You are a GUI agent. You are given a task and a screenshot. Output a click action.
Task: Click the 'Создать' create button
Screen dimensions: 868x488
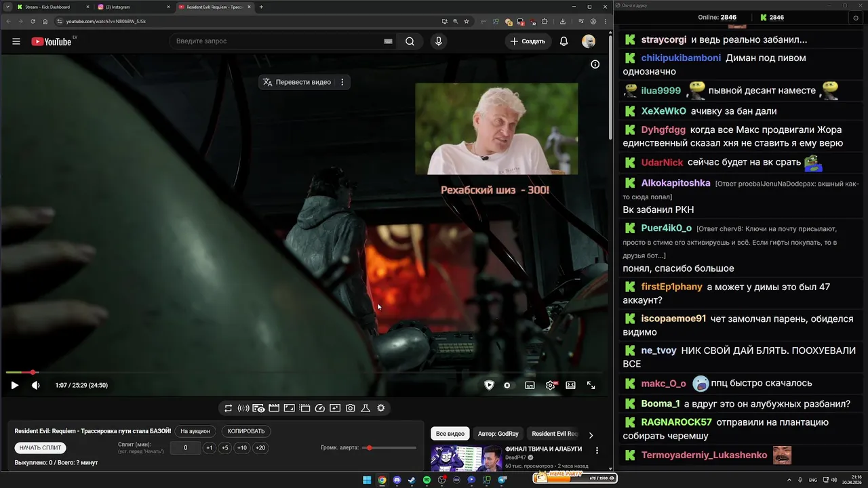pyautogui.click(x=528, y=41)
